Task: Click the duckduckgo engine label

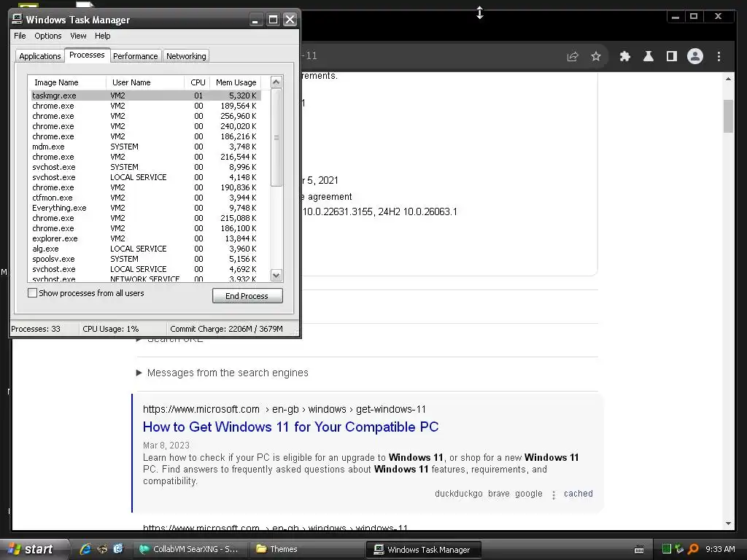Action: [x=458, y=494]
